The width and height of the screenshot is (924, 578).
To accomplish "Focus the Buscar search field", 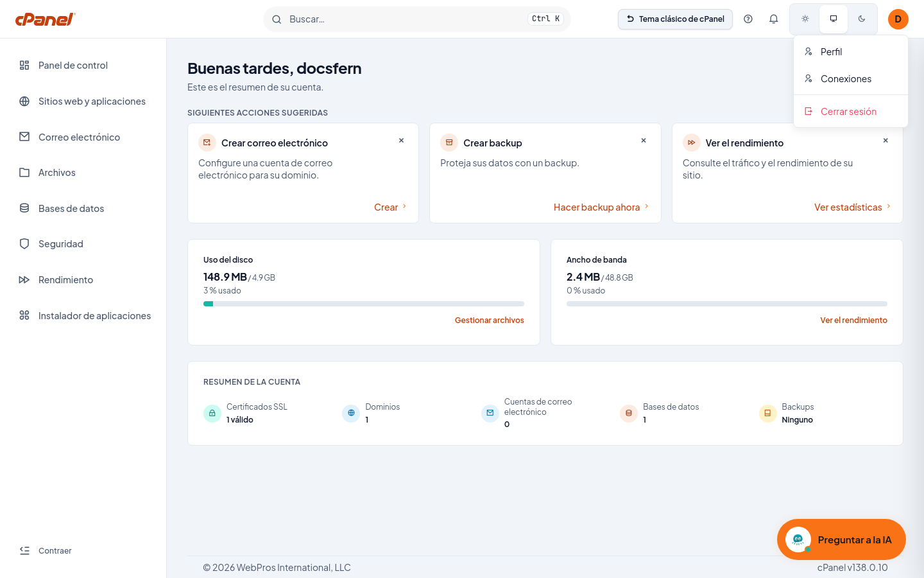I will click(417, 19).
